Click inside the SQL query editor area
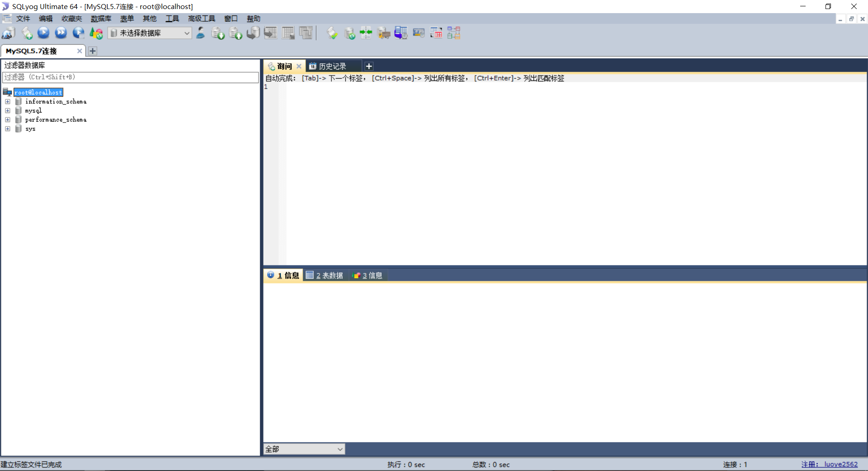868x471 pixels. point(576,174)
